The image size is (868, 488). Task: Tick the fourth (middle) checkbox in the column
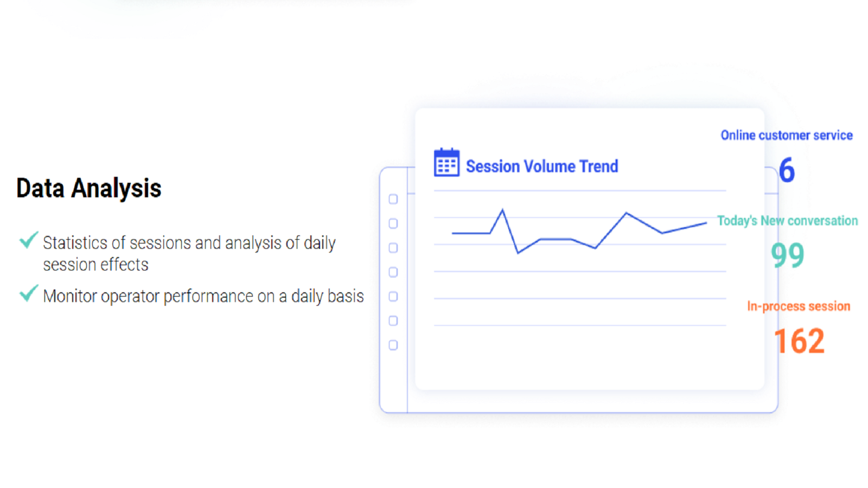[x=393, y=272]
